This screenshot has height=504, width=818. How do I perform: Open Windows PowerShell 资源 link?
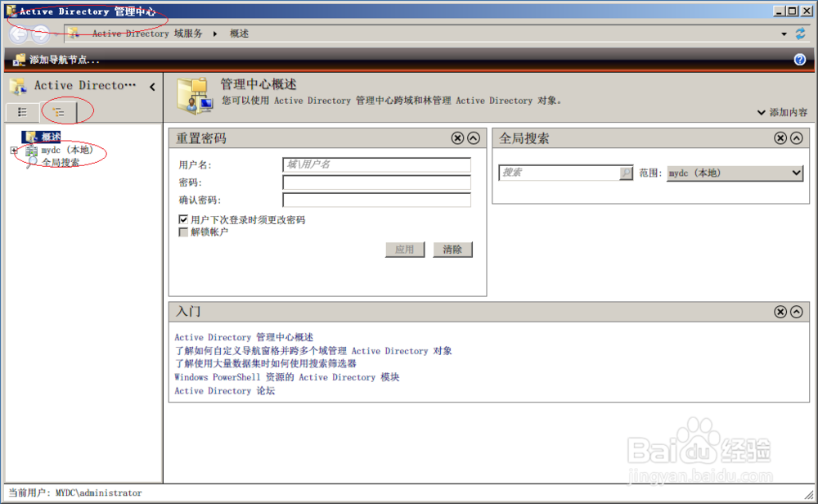pos(286,377)
